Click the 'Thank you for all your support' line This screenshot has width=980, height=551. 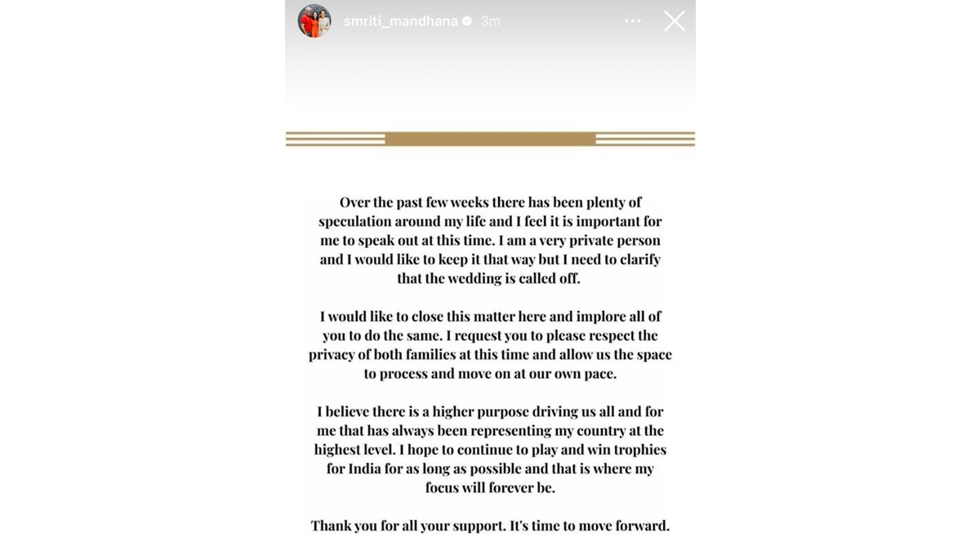click(490, 526)
